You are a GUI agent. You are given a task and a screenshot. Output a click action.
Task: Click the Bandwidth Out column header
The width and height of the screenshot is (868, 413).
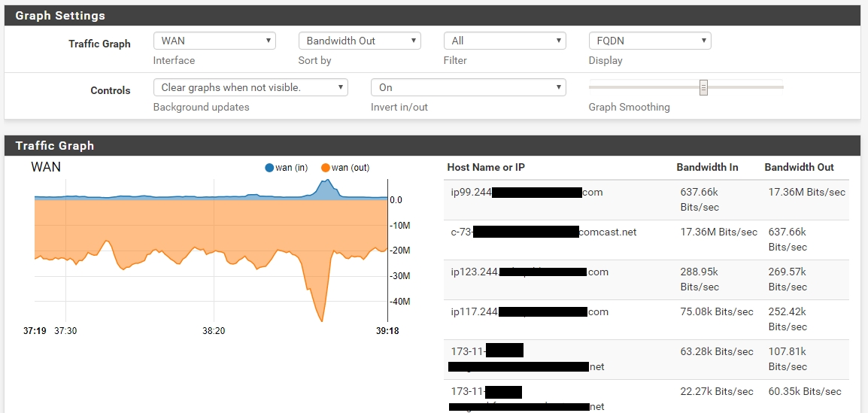(x=799, y=167)
